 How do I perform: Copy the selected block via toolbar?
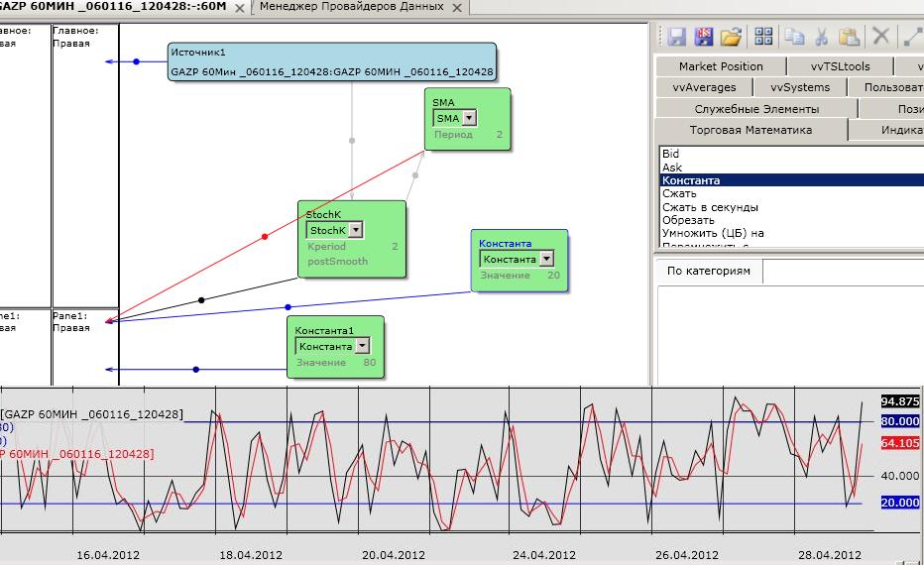794,37
